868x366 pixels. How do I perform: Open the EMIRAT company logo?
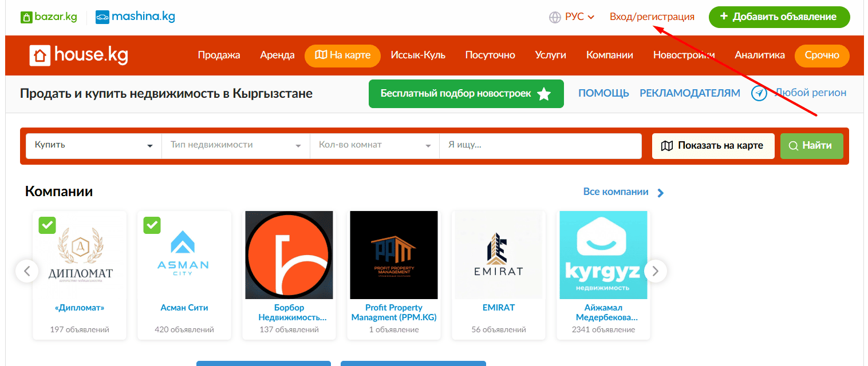[499, 255]
